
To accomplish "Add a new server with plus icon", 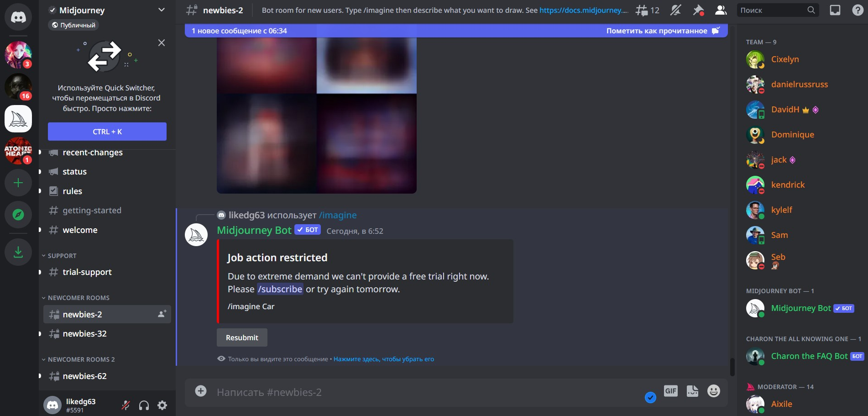I will click(18, 183).
